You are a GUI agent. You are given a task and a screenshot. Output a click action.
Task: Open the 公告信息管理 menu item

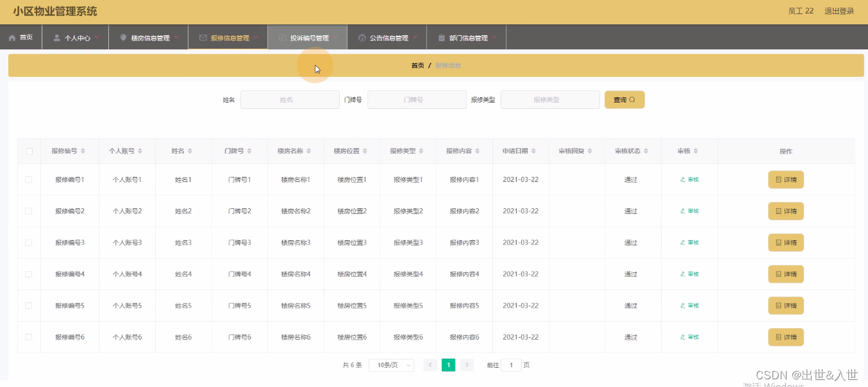(x=387, y=38)
